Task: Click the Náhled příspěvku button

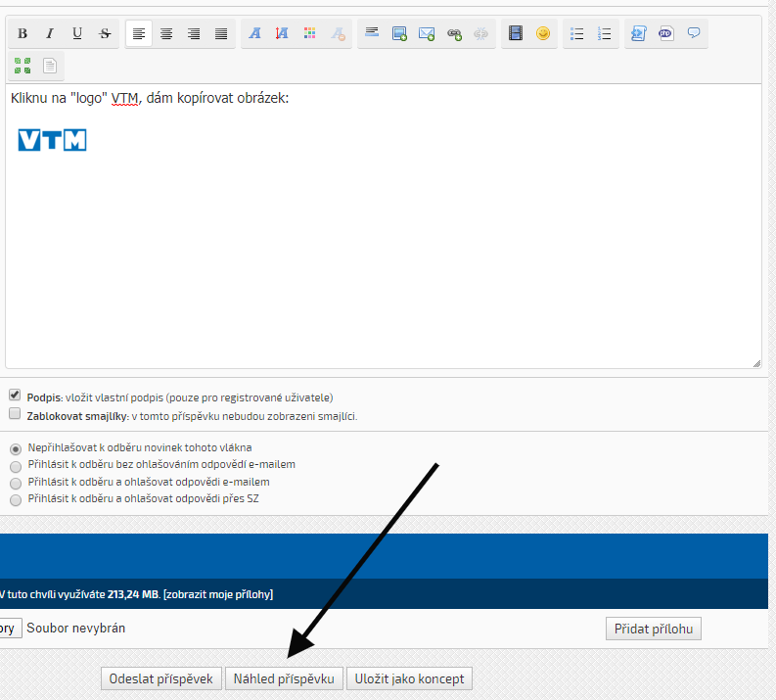Action: pos(284,678)
